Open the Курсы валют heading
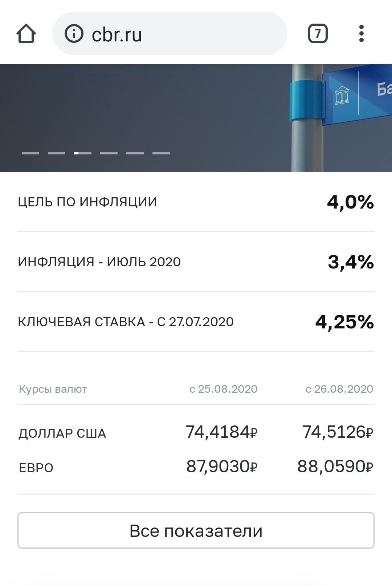The image size is (392, 586). coord(53,389)
